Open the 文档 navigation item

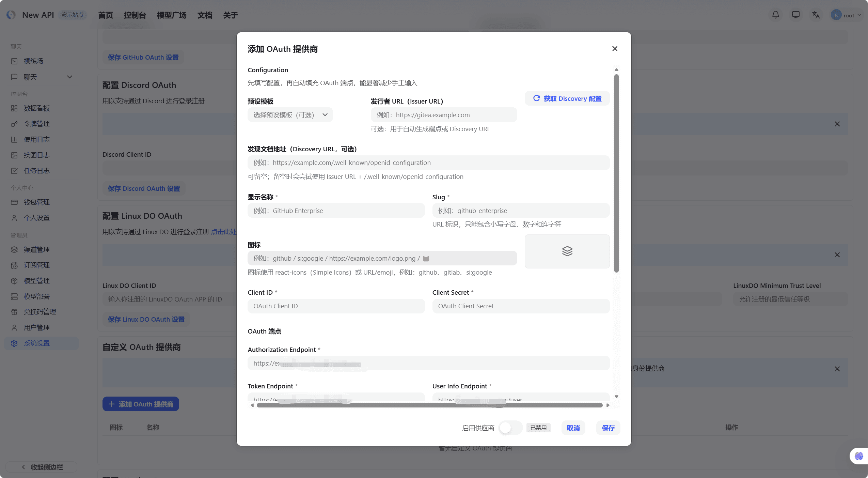coord(204,15)
